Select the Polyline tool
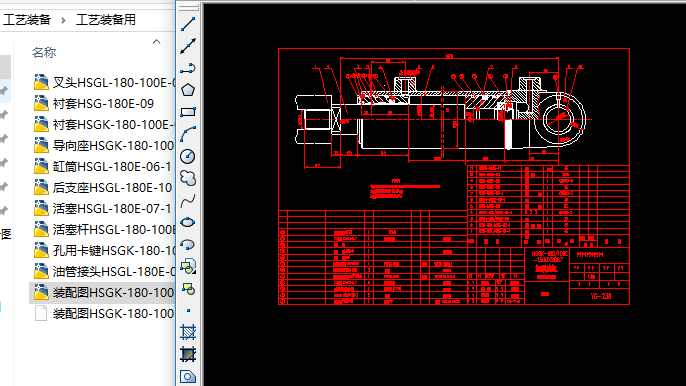Screen dimensions: 686x386 [188, 68]
